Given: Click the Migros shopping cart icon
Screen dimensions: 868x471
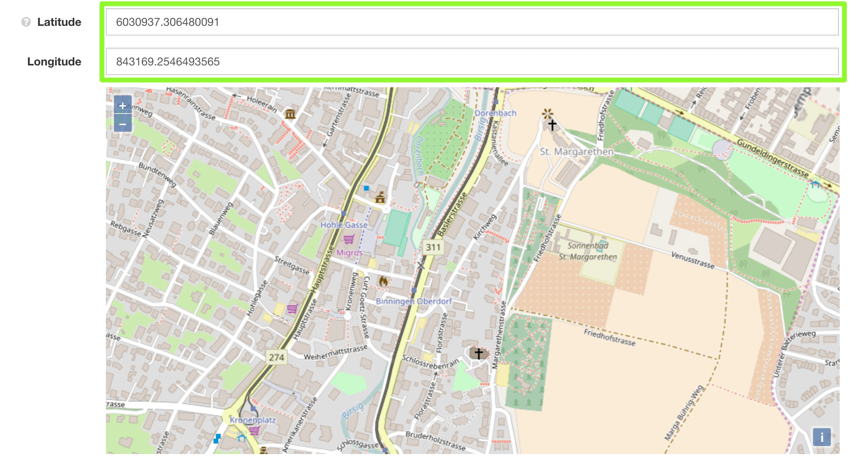Looking at the screenshot, I should pyautogui.click(x=349, y=239).
